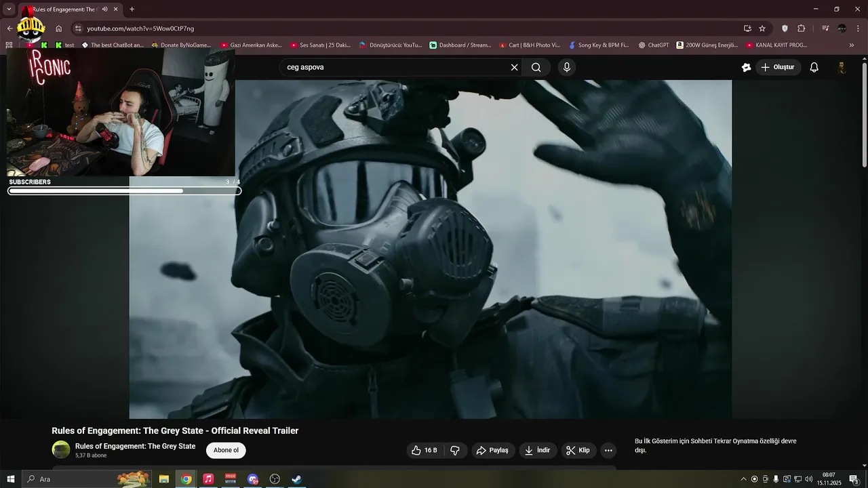Open the apps grid in bookmarks bar
Screen dimensions: 868x488
[9, 45]
